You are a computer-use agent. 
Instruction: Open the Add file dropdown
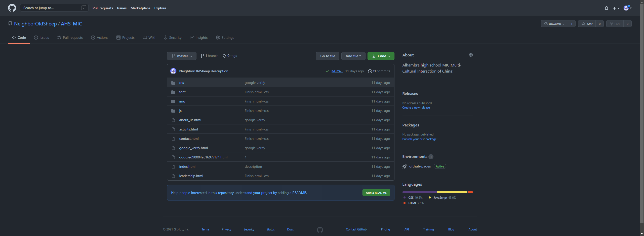[x=353, y=56]
